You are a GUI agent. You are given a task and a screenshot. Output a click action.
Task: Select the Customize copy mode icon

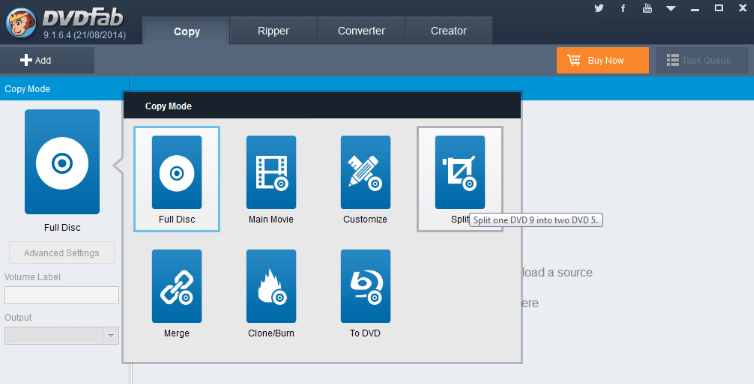click(365, 172)
